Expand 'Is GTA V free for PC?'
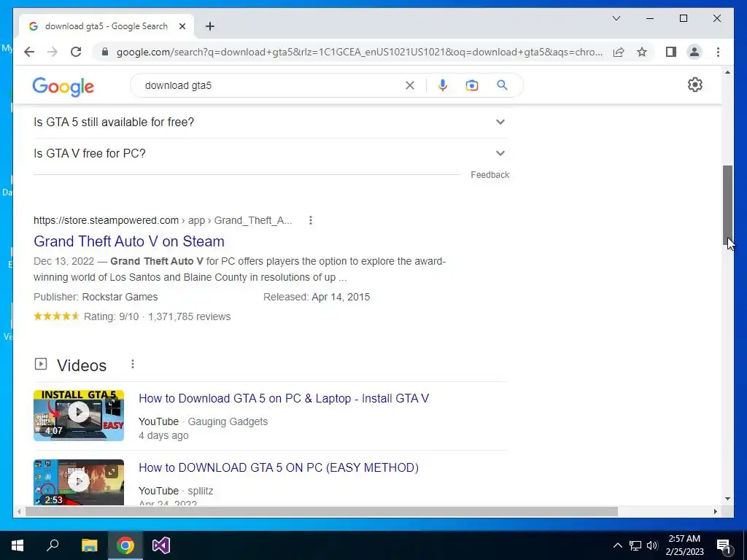747x560 pixels. [x=271, y=153]
